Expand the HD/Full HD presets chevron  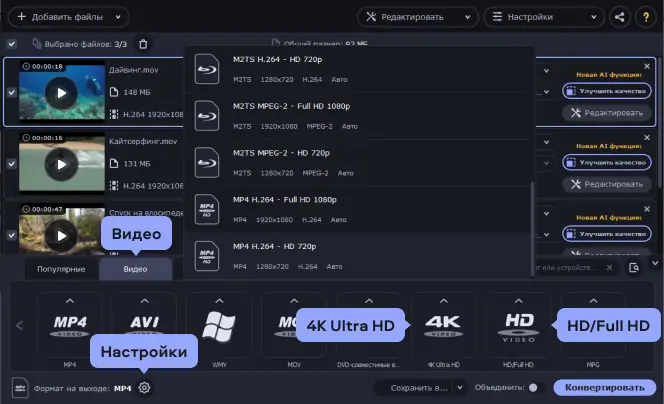pyautogui.click(x=518, y=301)
